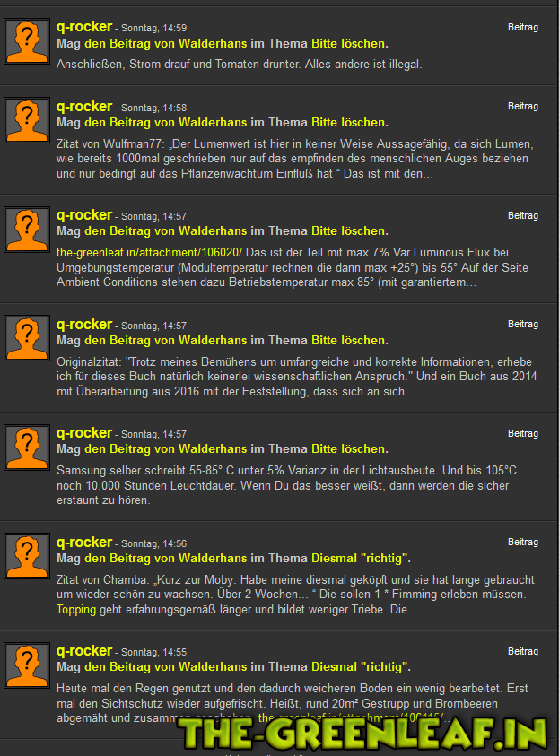Image resolution: width=559 pixels, height=756 pixels.
Task: Click q-rocker avatar on the 14:58 entry
Action: (27, 120)
